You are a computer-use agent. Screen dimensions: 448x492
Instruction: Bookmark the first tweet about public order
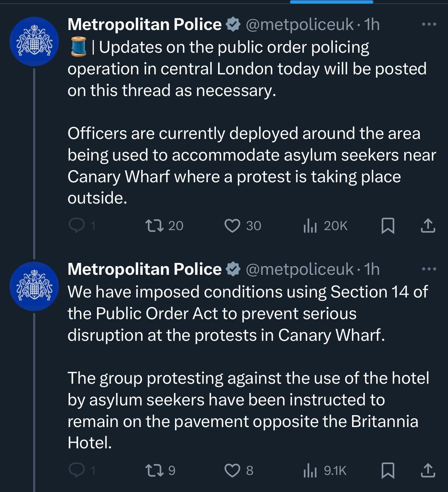click(x=388, y=226)
